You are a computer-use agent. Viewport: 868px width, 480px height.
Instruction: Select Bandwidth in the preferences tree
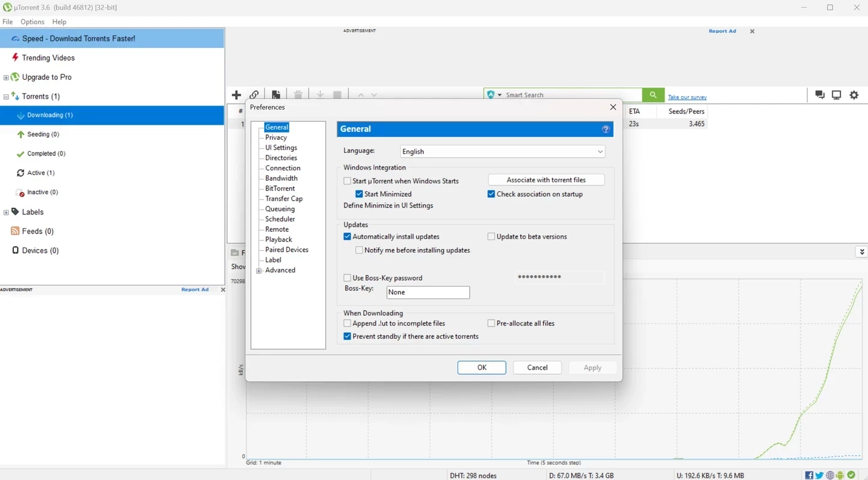(281, 178)
